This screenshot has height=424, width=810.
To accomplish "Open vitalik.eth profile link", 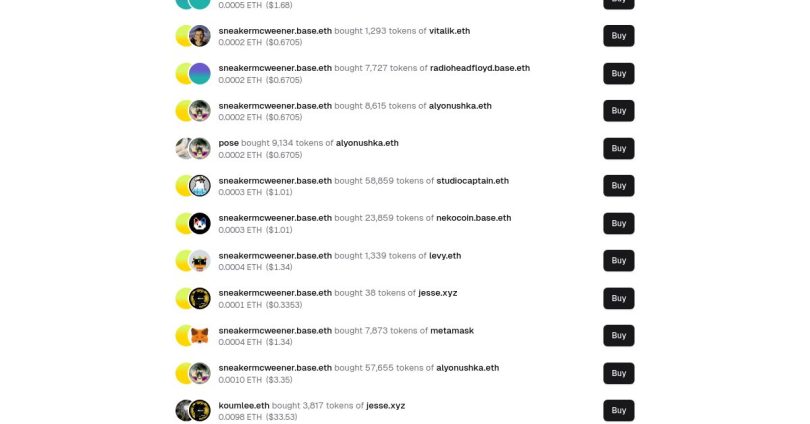I will click(x=449, y=31).
